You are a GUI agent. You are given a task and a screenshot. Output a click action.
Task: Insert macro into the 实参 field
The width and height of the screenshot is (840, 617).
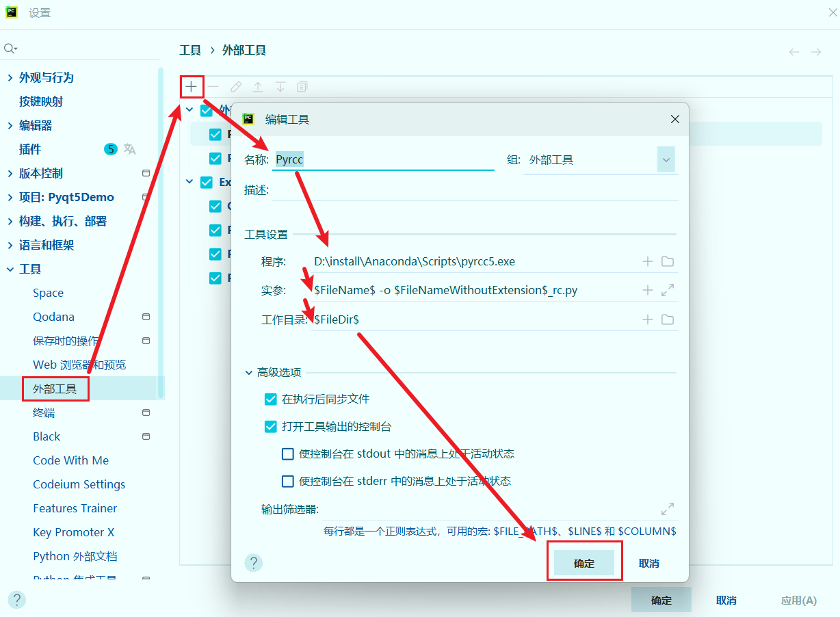[648, 290]
